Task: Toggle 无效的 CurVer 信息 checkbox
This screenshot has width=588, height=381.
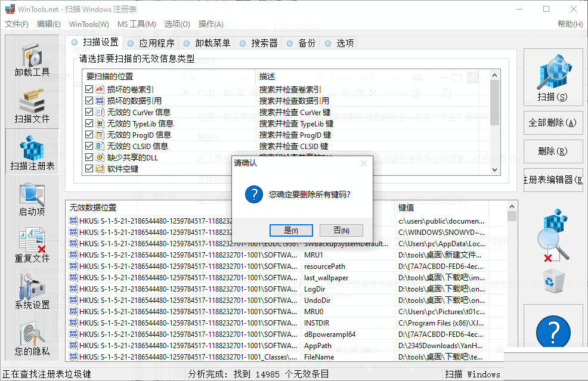Action: [x=89, y=111]
